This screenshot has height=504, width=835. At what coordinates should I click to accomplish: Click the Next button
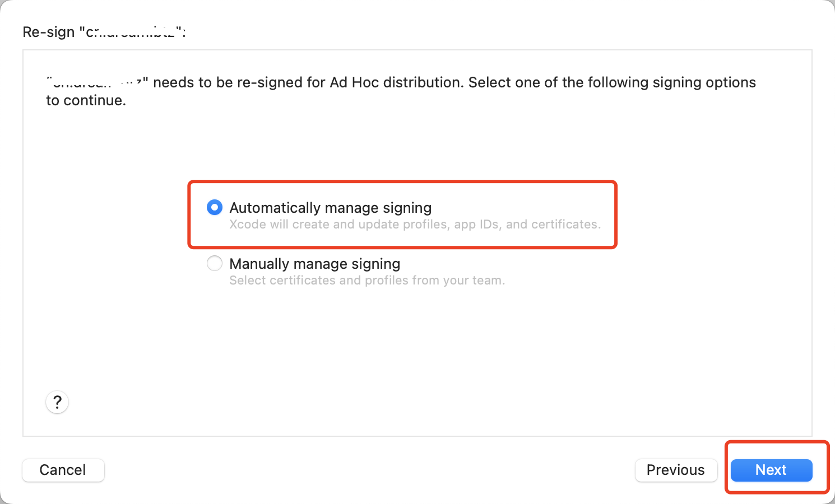[x=771, y=470]
